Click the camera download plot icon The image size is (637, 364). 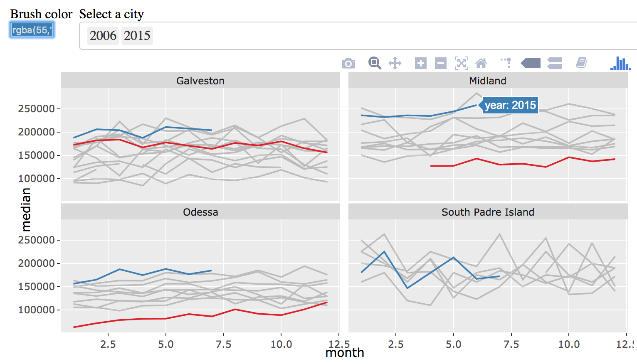[348, 63]
